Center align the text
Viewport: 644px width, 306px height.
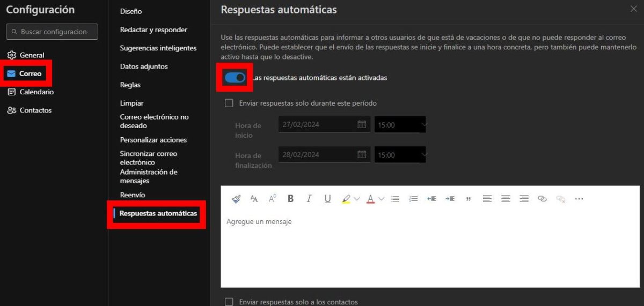[x=506, y=199]
